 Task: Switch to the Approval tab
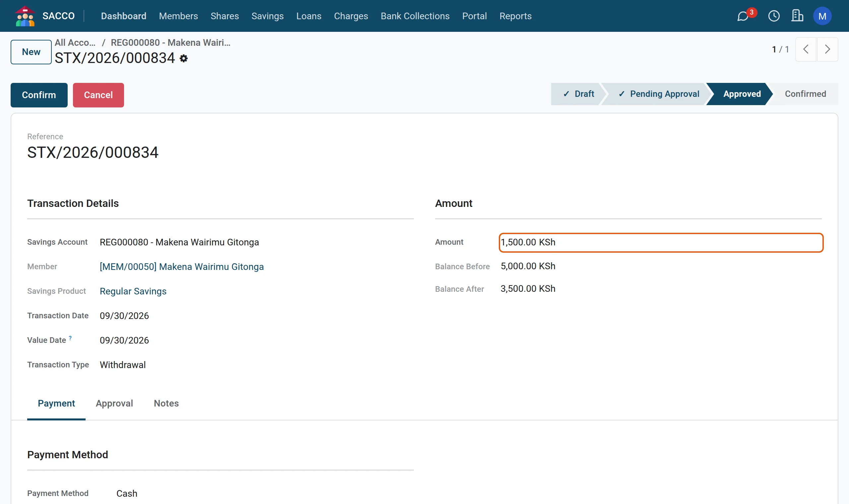[x=114, y=403]
